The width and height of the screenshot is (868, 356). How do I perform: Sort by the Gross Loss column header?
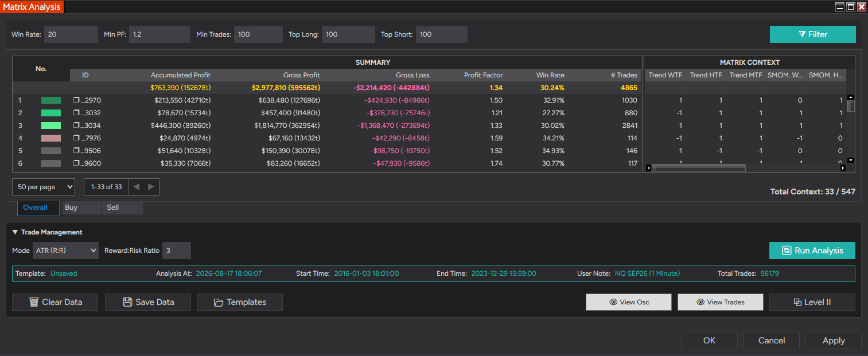(x=412, y=75)
